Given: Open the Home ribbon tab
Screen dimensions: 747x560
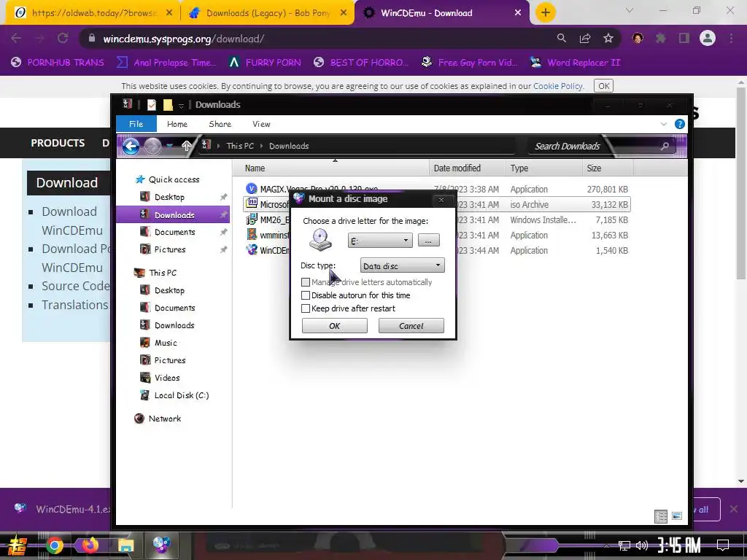Looking at the screenshot, I should [x=177, y=124].
